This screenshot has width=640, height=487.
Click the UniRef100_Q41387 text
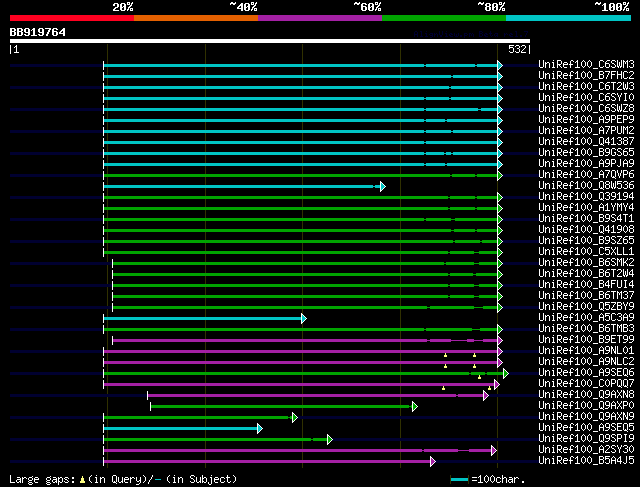click(x=586, y=141)
